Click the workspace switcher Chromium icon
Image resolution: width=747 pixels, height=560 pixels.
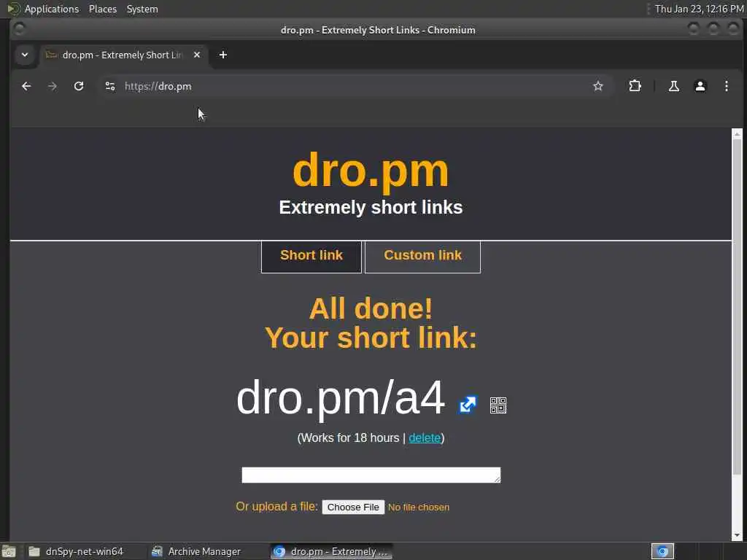click(662, 551)
